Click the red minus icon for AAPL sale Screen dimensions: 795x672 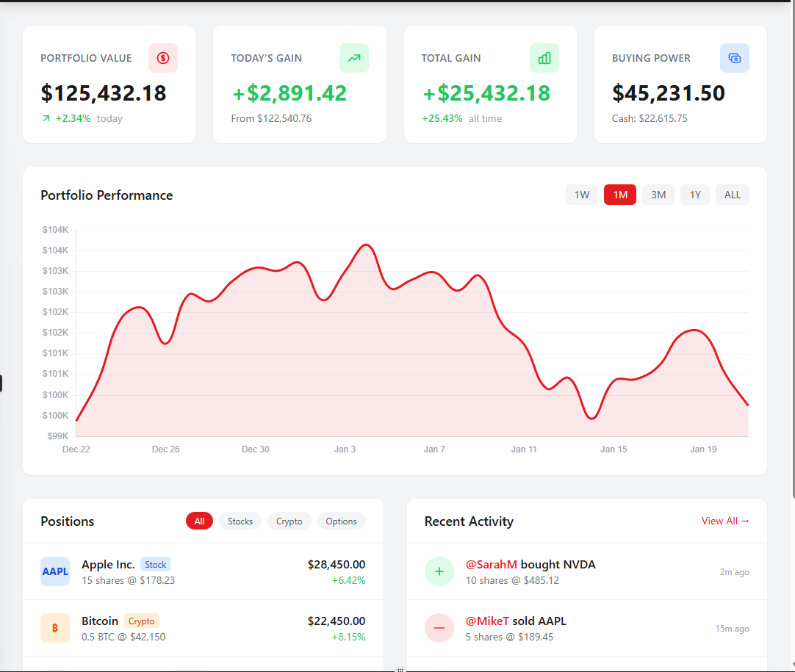439,628
